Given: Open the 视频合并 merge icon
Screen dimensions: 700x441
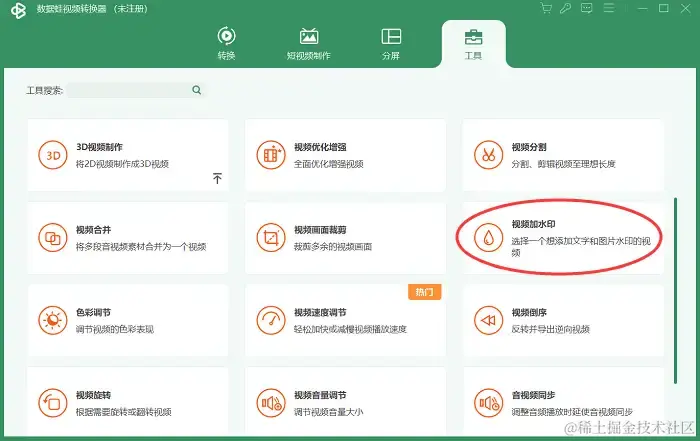Looking at the screenshot, I should pos(53,237).
